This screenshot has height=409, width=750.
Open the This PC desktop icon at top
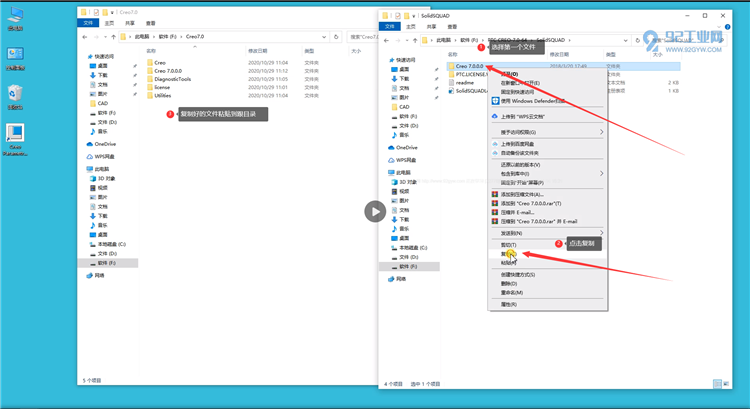15,19
